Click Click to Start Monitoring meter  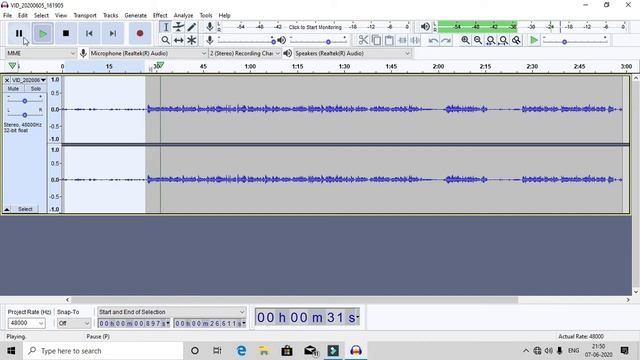click(x=315, y=27)
